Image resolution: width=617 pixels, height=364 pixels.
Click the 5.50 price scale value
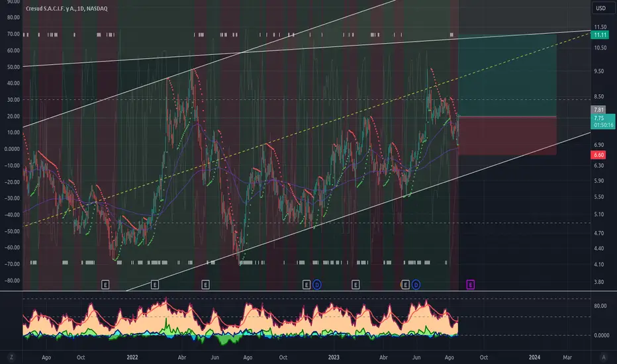598,197
